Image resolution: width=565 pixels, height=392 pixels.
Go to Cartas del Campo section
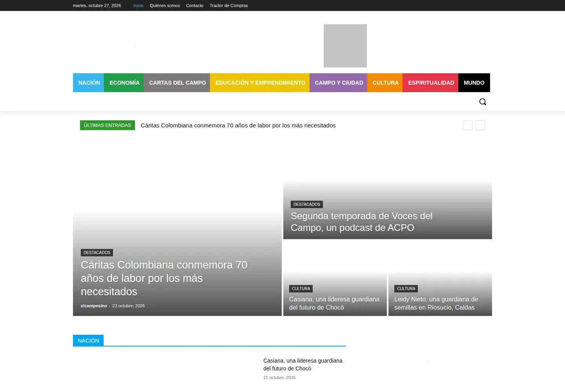pyautogui.click(x=177, y=83)
